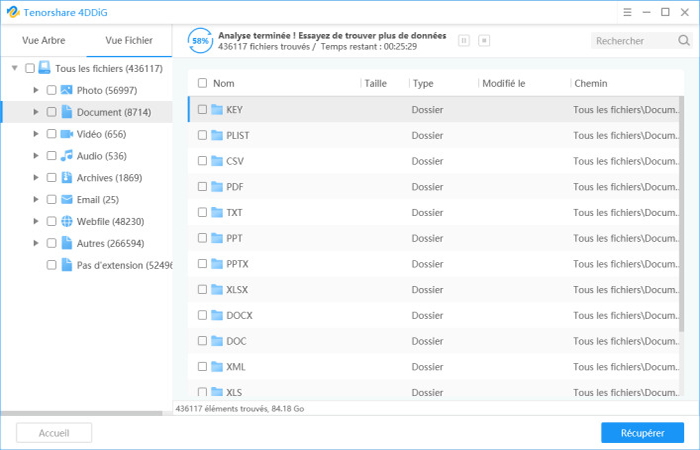Click the Audio music note icon
The height and width of the screenshot is (450, 700).
(x=67, y=156)
